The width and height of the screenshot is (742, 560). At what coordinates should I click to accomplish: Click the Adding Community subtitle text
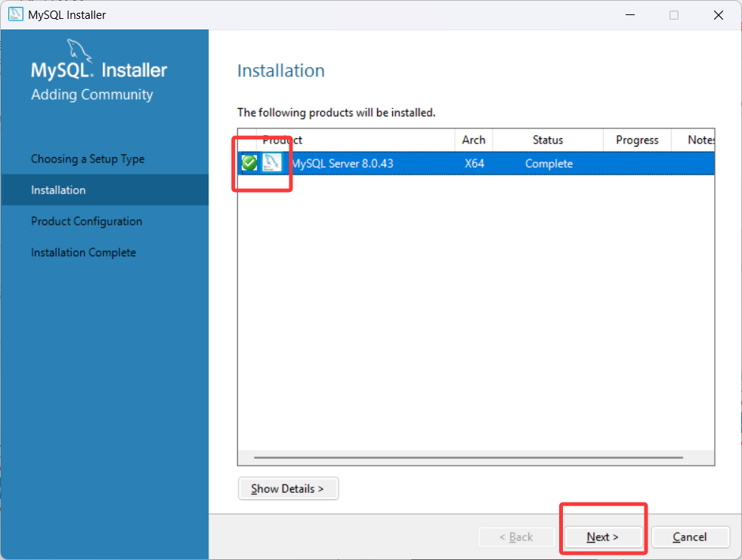[x=92, y=94]
